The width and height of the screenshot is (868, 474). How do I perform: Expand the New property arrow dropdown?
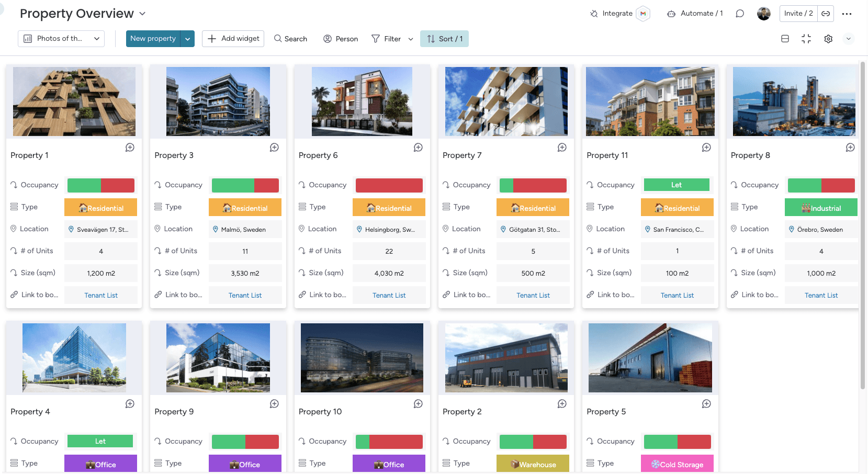187,39
